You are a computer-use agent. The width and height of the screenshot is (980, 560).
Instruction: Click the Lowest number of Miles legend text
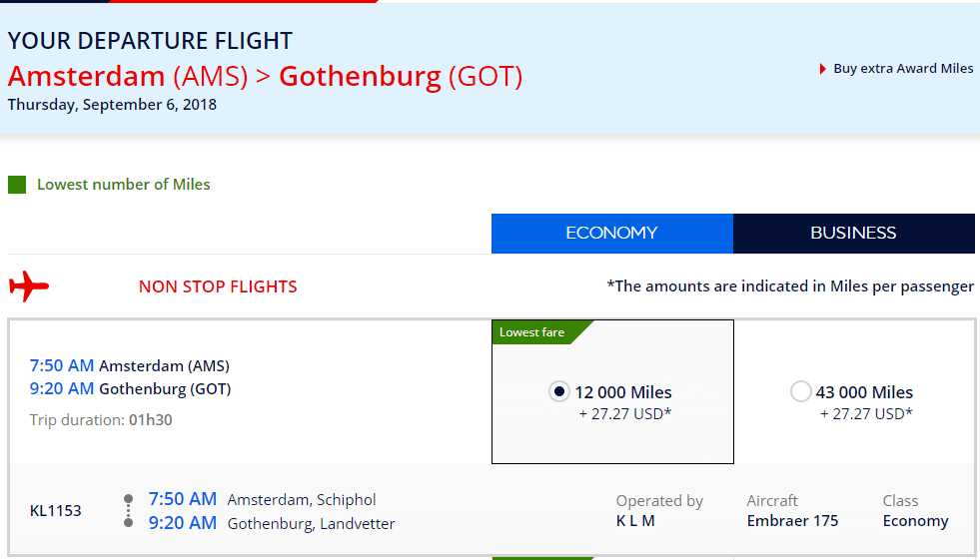pyautogui.click(x=124, y=185)
